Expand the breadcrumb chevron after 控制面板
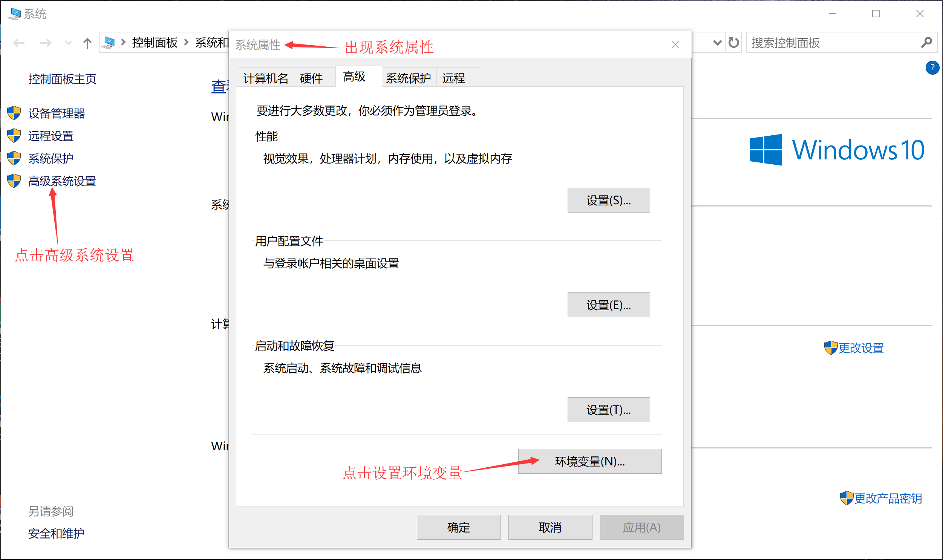943x560 pixels. pyautogui.click(x=186, y=43)
